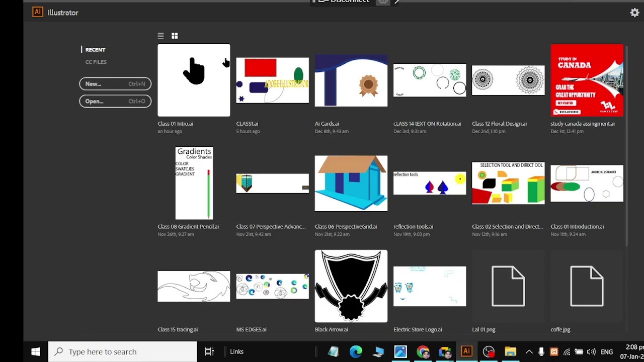Click the ENG language indicator
The width and height of the screenshot is (644, 362).
coord(607,352)
